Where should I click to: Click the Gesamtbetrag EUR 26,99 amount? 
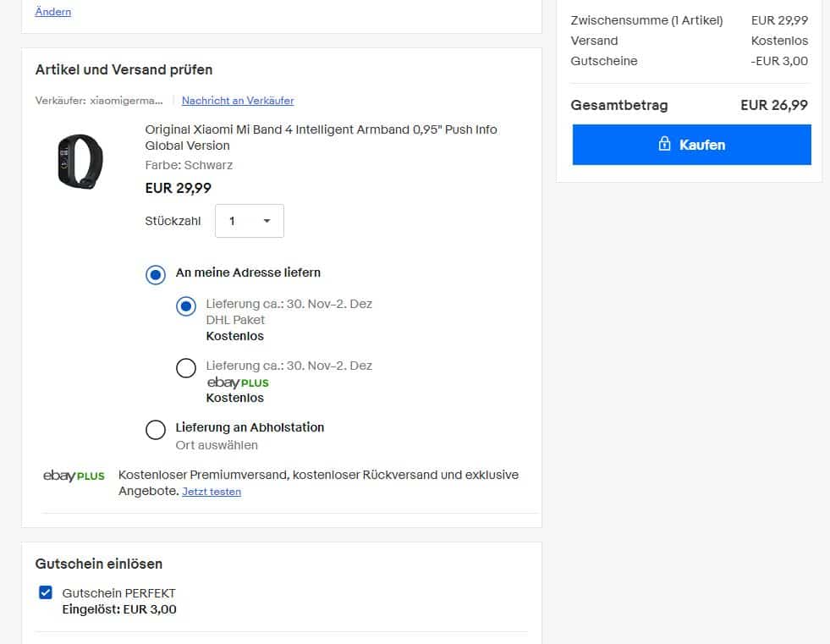click(774, 106)
